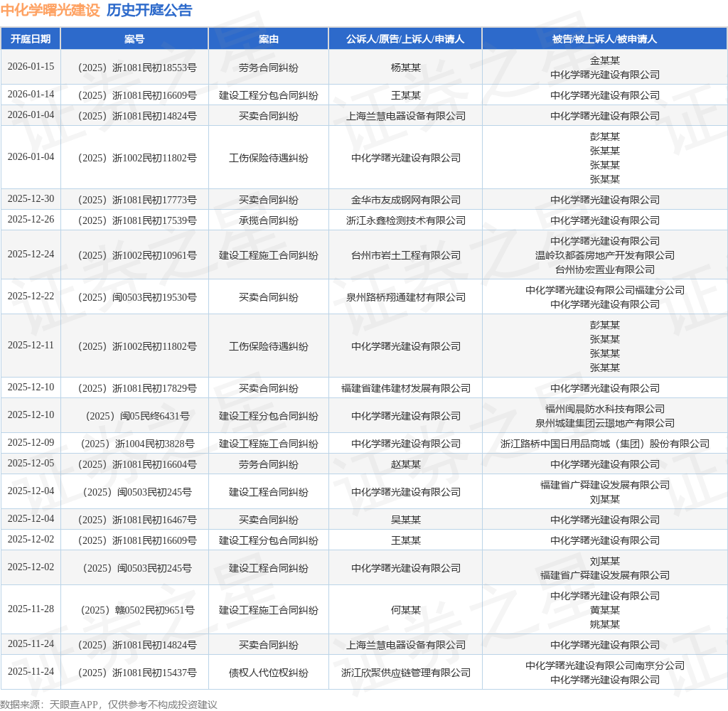Click defendant 浙江路桥中国日用品商城（集团）股份有限公司
This screenshot has width=728, height=711.
[x=605, y=444]
